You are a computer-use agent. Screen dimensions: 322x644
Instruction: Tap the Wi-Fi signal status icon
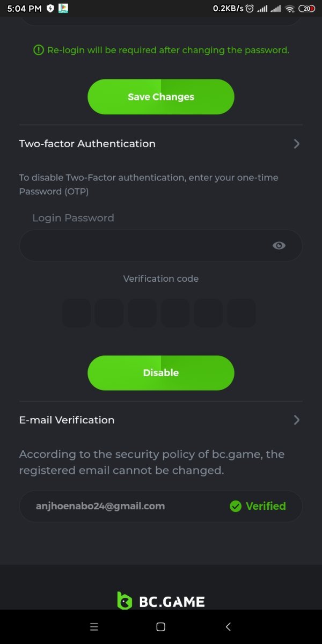(290, 9)
